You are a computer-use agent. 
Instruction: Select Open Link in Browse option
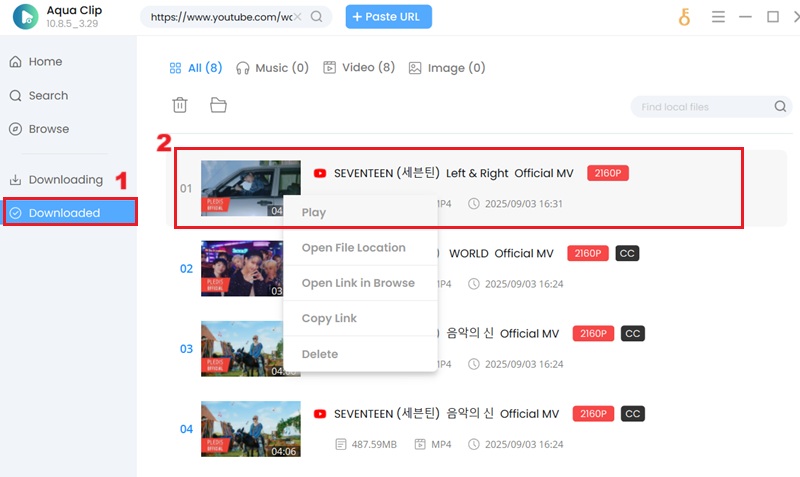pos(358,283)
